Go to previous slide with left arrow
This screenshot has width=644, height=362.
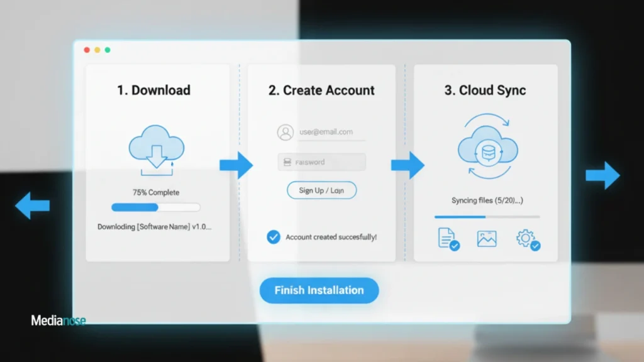tap(32, 206)
